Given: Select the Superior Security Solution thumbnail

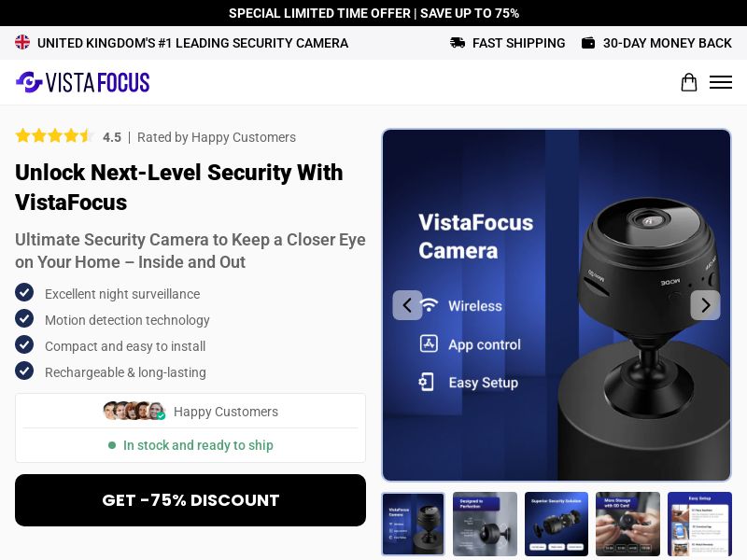Looking at the screenshot, I should tap(557, 524).
